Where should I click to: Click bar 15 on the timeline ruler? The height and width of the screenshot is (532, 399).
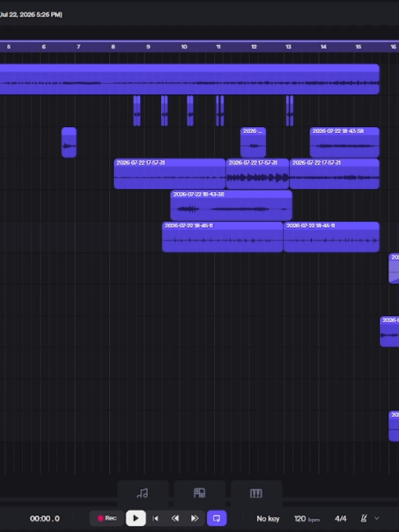(x=358, y=47)
